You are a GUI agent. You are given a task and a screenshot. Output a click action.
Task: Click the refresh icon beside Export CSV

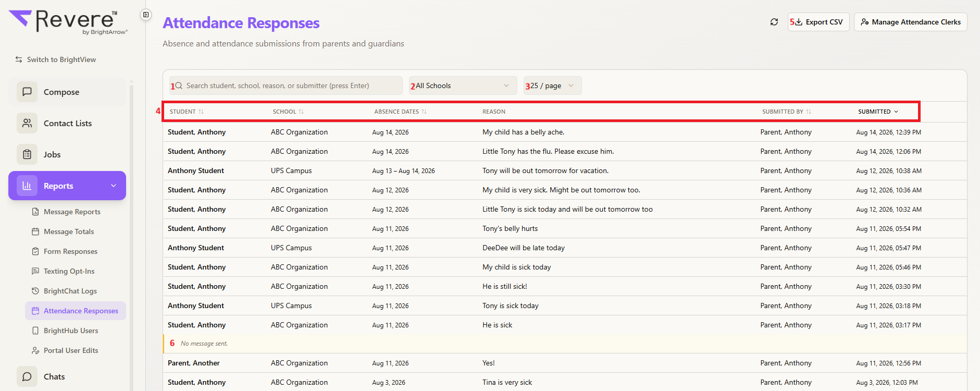pos(774,22)
